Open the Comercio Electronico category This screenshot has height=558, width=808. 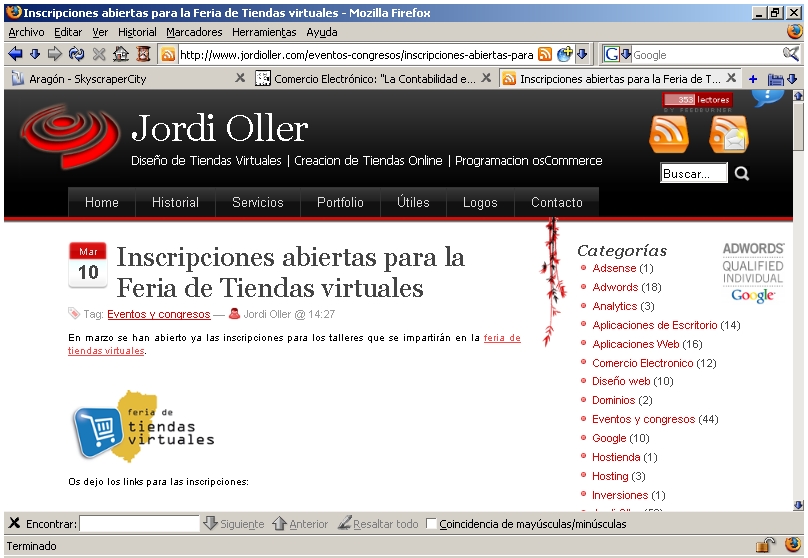tap(643, 363)
